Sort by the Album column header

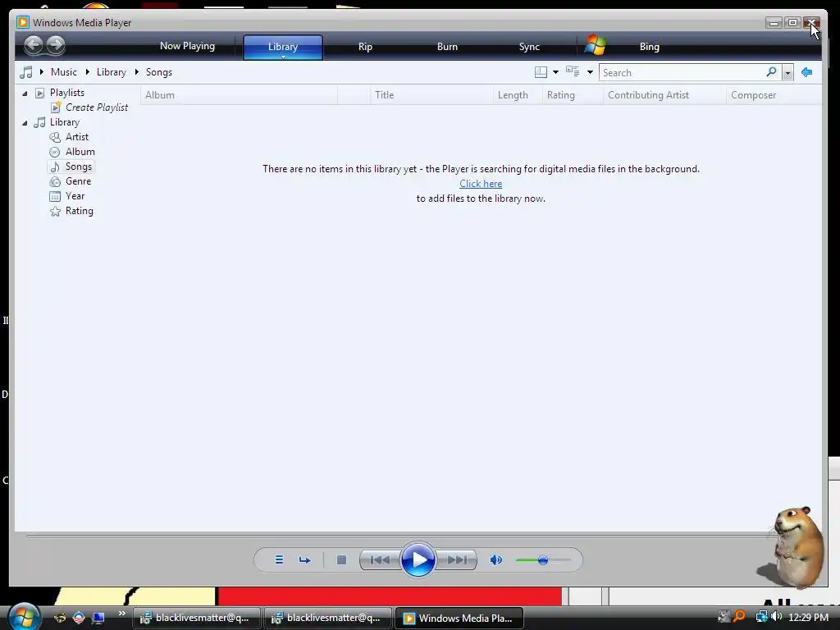point(239,95)
